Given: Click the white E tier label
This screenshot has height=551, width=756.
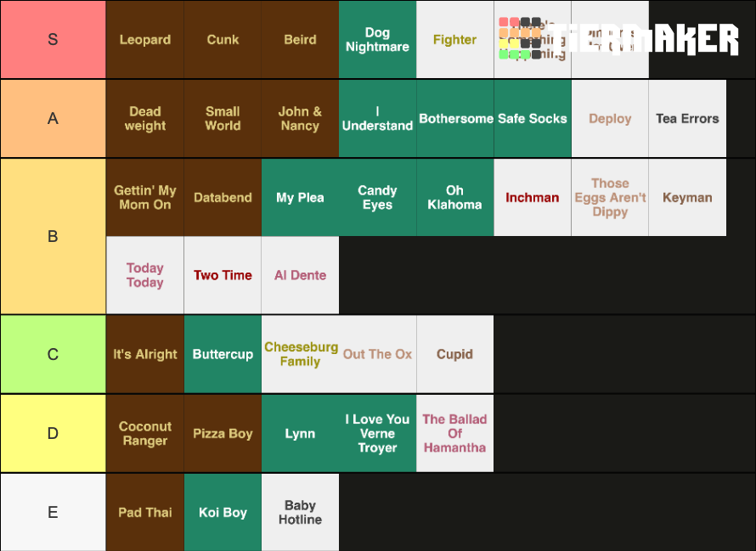Looking at the screenshot, I should pyautogui.click(x=53, y=513).
